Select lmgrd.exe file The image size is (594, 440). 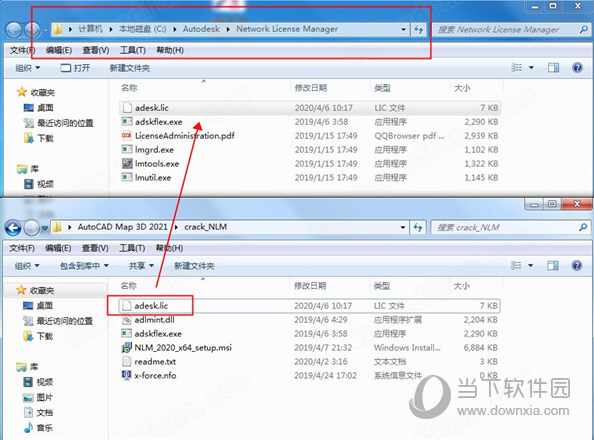(310, 150)
